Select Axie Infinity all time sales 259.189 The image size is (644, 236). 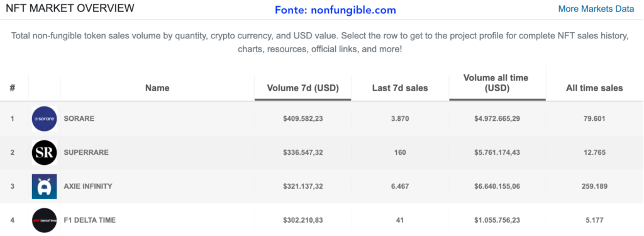[594, 186]
